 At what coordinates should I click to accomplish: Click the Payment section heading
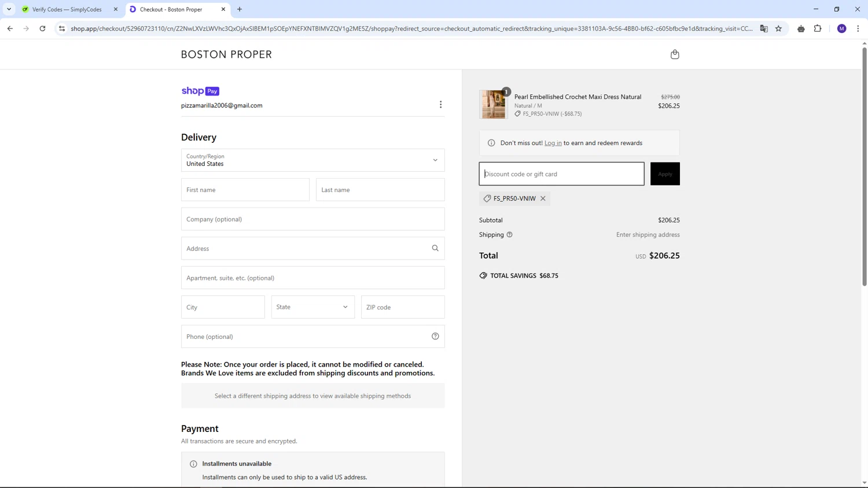coord(200,428)
